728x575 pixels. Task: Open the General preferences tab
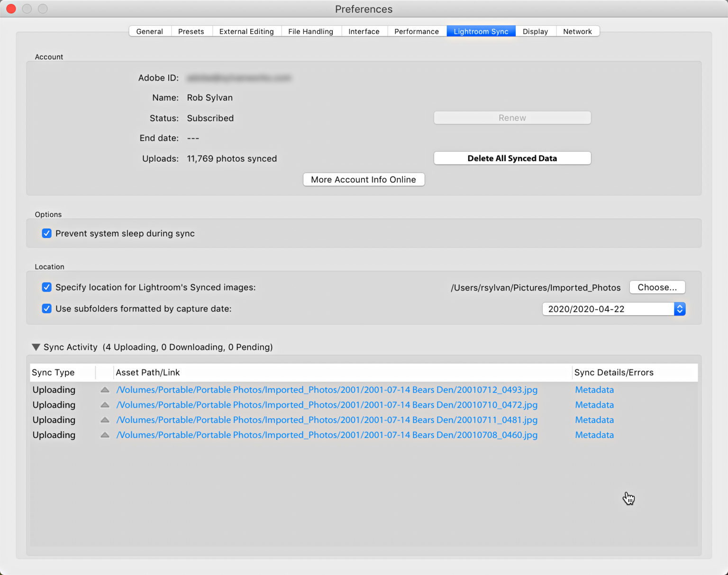click(x=150, y=31)
